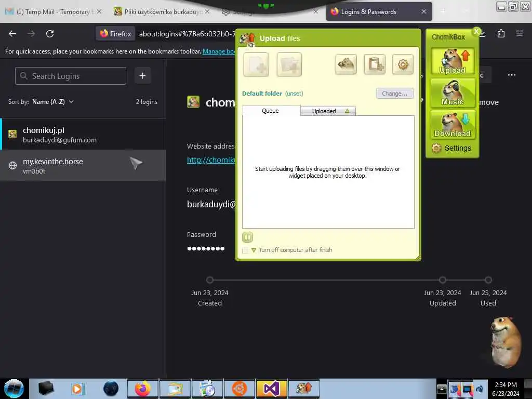Open Firefox from the taskbar

143,389
